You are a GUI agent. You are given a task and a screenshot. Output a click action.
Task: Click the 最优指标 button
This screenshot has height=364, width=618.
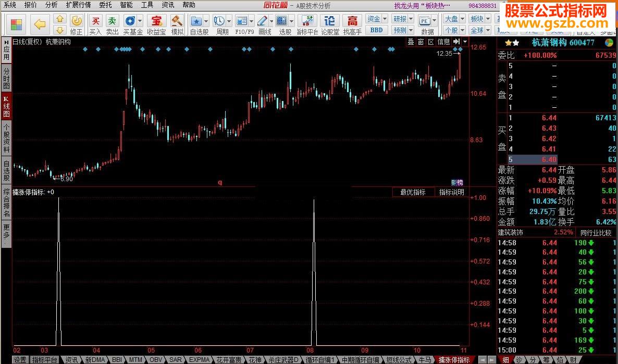tap(413, 192)
